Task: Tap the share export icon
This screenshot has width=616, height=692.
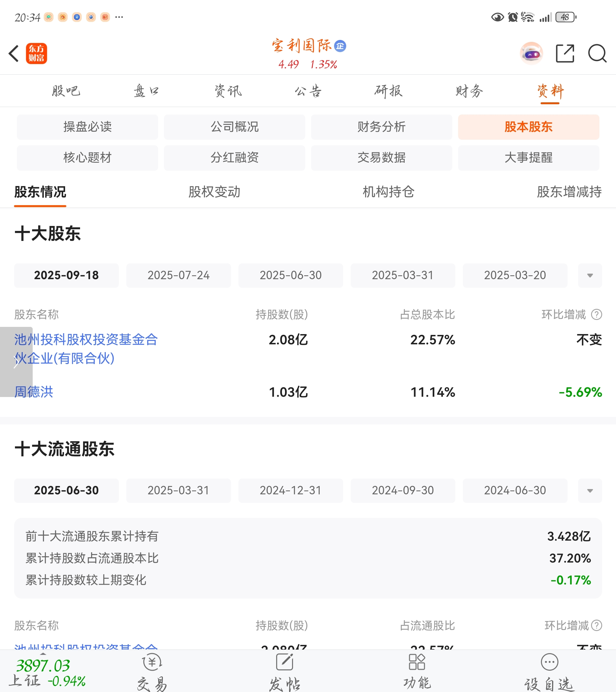Action: click(x=565, y=54)
